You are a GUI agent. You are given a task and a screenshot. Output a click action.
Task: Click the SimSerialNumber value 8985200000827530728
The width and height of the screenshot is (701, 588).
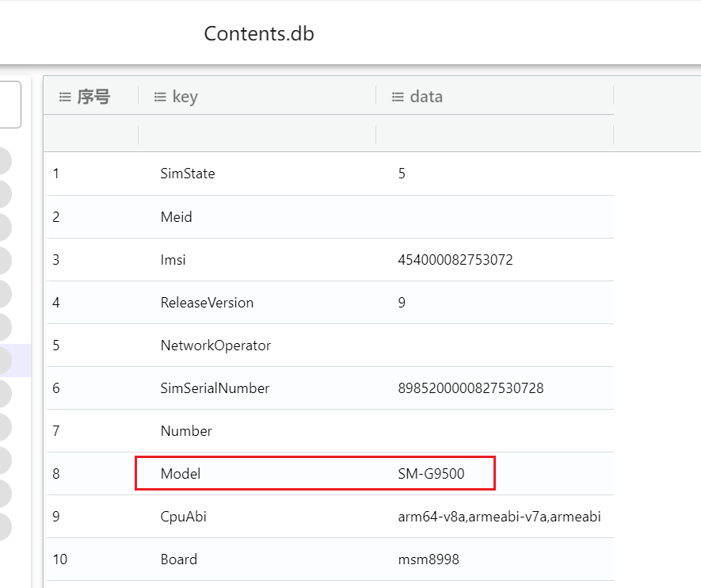click(x=471, y=388)
